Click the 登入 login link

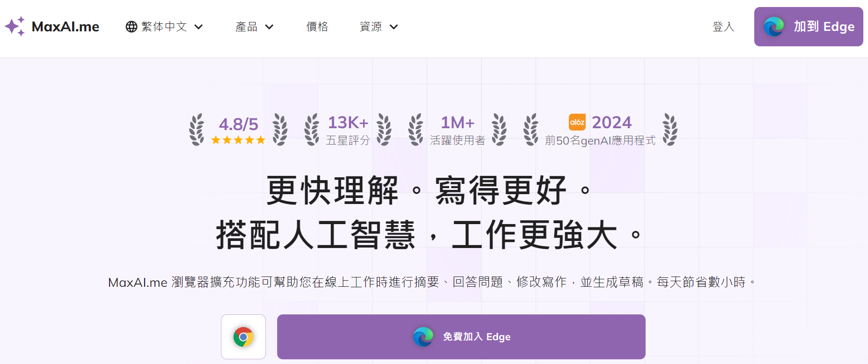(723, 27)
